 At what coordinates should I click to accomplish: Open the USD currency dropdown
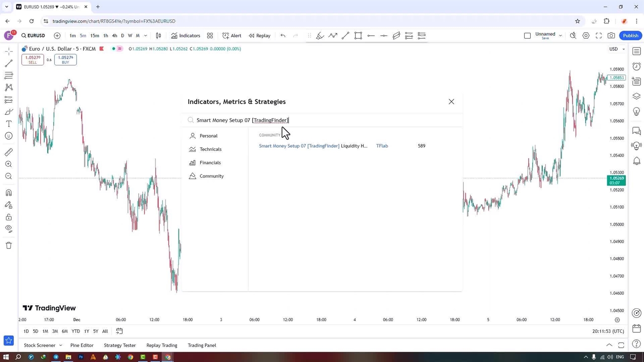pyautogui.click(x=617, y=49)
